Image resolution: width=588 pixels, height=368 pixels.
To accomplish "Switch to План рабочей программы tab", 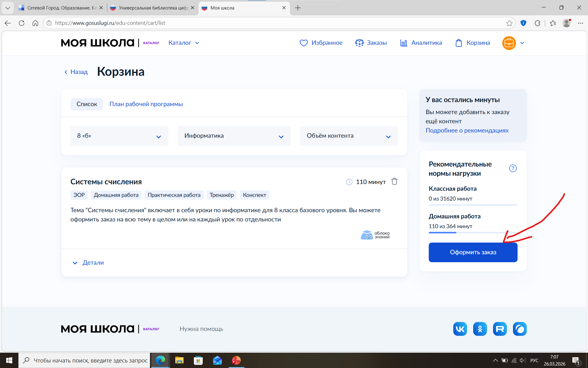I will tap(146, 104).
